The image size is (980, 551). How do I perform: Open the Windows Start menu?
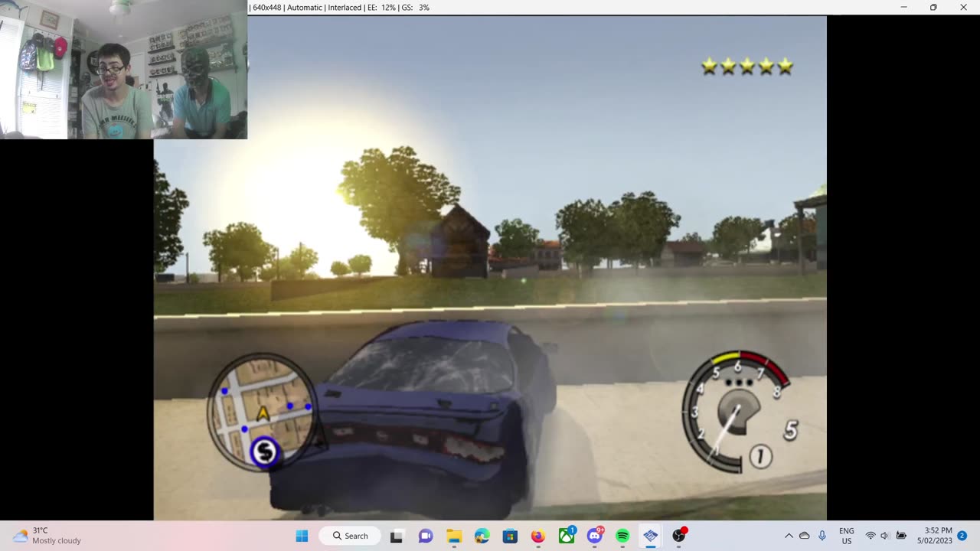click(302, 536)
